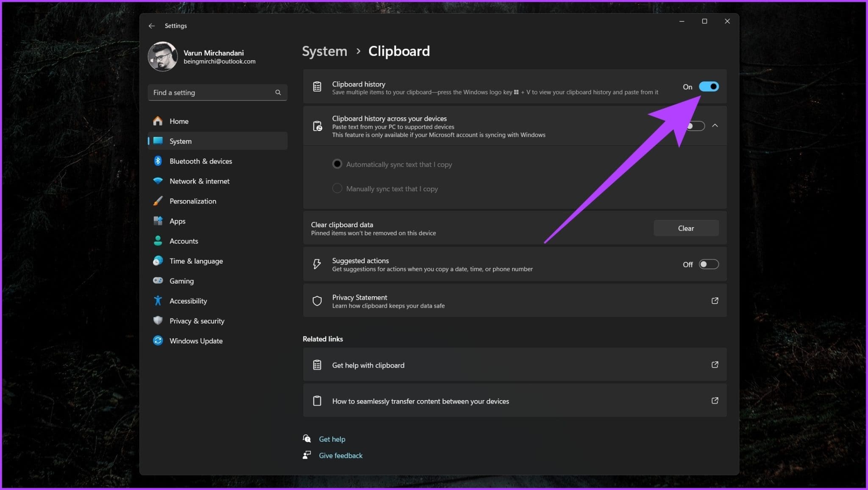Open Windows Update icon in sidebar
Viewport: 868px width, 490px height.
point(158,340)
